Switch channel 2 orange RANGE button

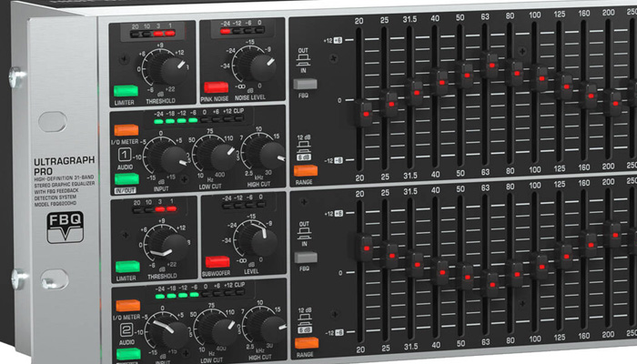pyautogui.click(x=307, y=343)
